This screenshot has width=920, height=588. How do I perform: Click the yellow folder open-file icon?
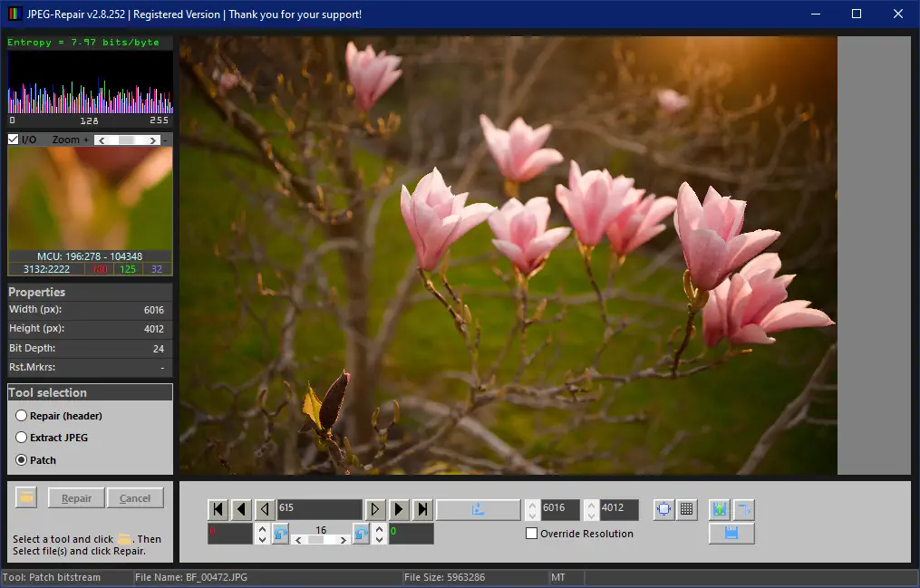click(25, 497)
